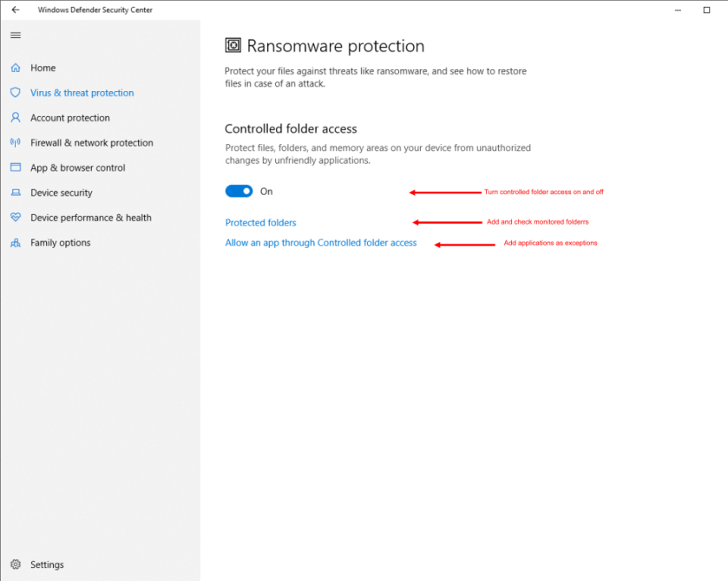Image resolution: width=728 pixels, height=581 pixels.
Task: Select Family options text in navigation
Action: point(60,243)
